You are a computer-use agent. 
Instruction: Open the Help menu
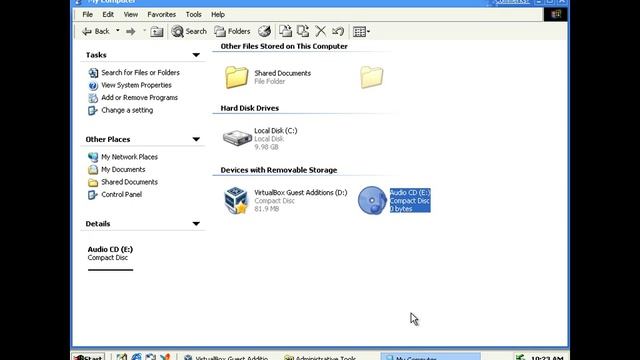click(218, 14)
